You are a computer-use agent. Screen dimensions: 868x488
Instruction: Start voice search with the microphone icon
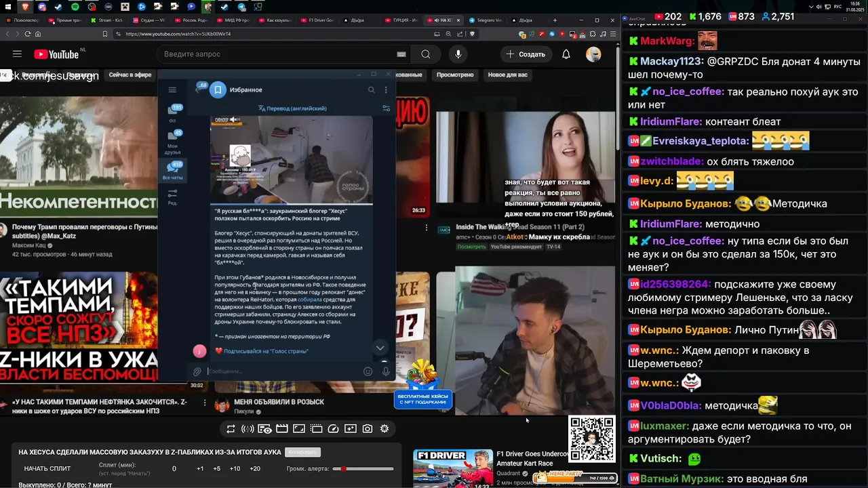[458, 54]
